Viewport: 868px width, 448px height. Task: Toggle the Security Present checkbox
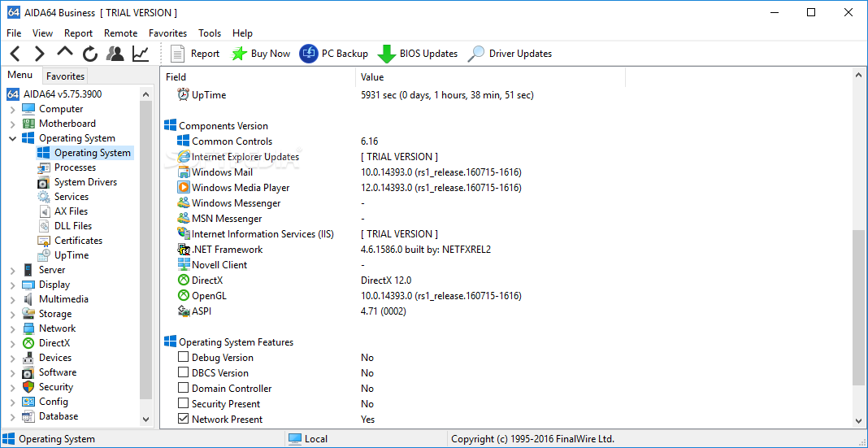(x=183, y=404)
